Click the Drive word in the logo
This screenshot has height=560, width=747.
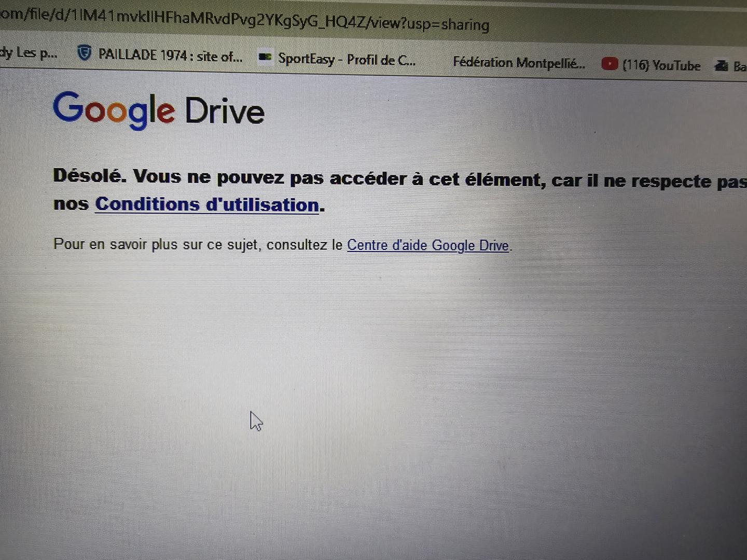[225, 110]
